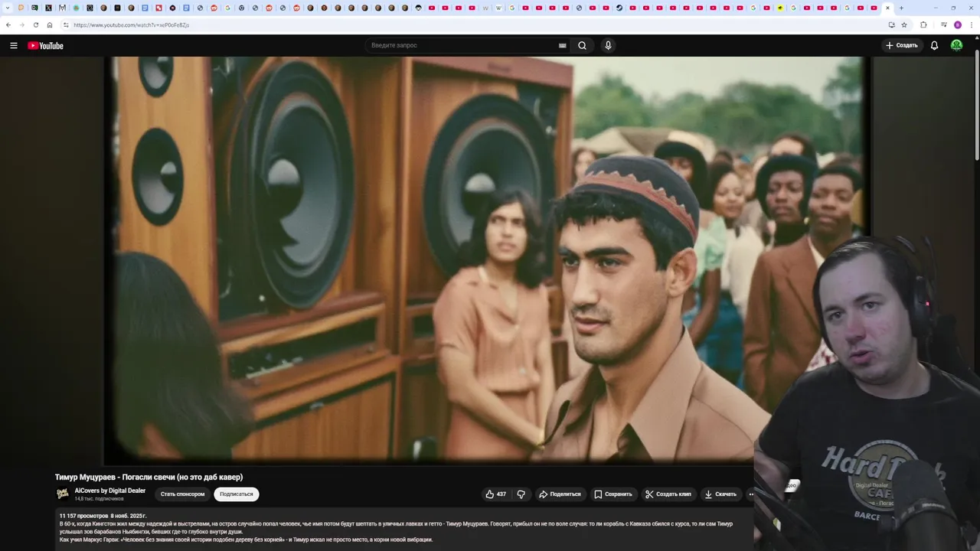
Task: Click the Стать спонсором button
Action: tap(182, 494)
